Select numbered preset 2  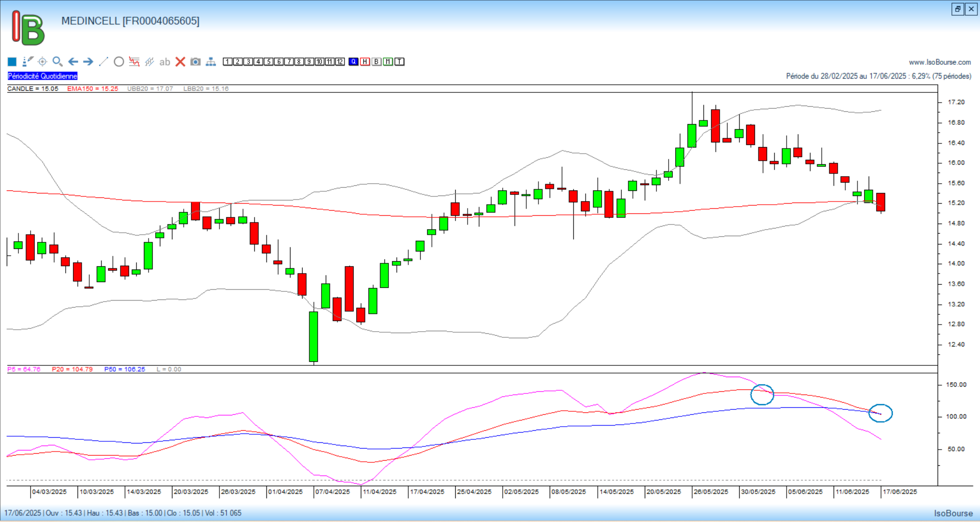[x=238, y=62]
